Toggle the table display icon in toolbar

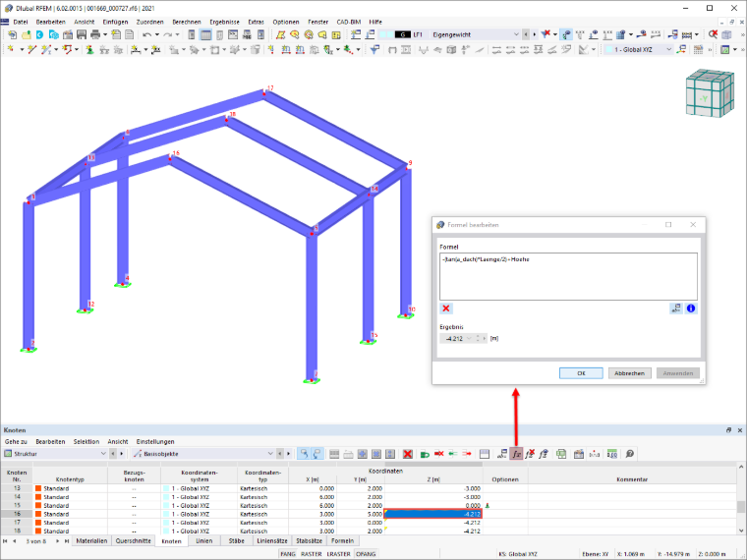click(205, 34)
